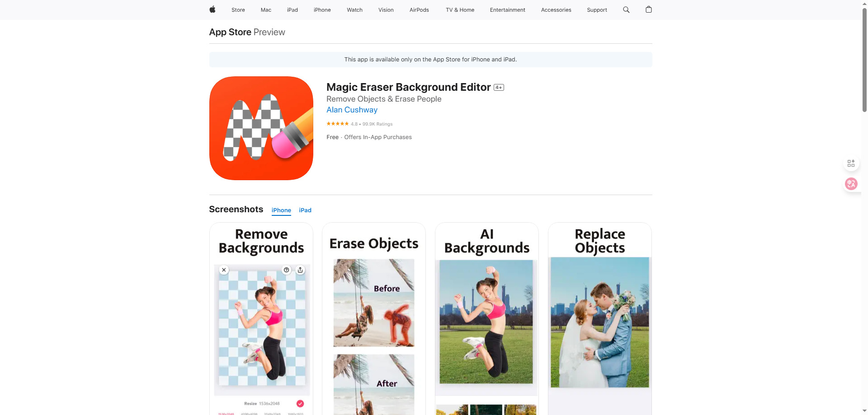This screenshot has height=415, width=868.
Task: Open the Vision menu
Action: (x=386, y=10)
